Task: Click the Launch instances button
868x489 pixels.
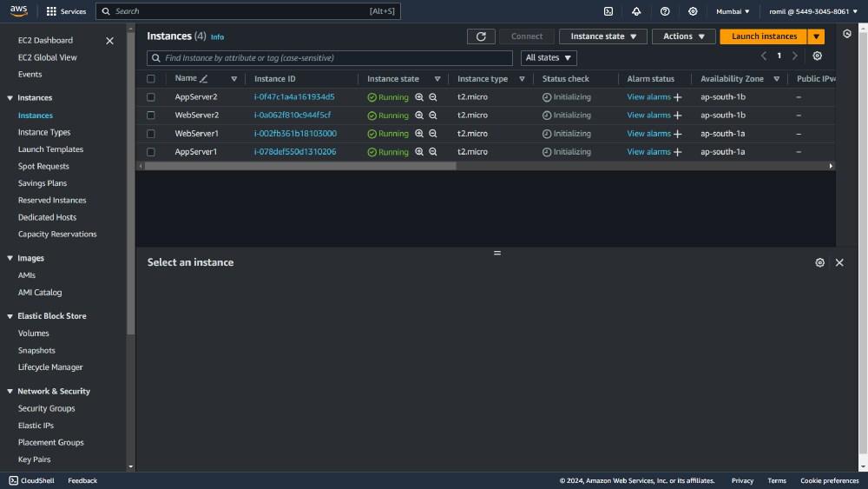Action: pyautogui.click(x=764, y=36)
